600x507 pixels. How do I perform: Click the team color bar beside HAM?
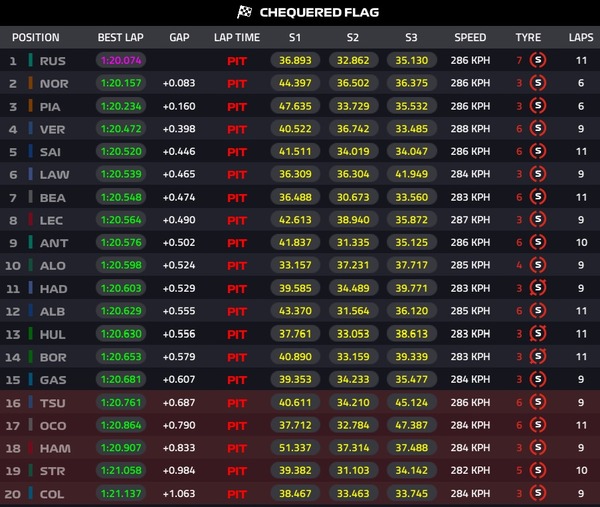30,448
